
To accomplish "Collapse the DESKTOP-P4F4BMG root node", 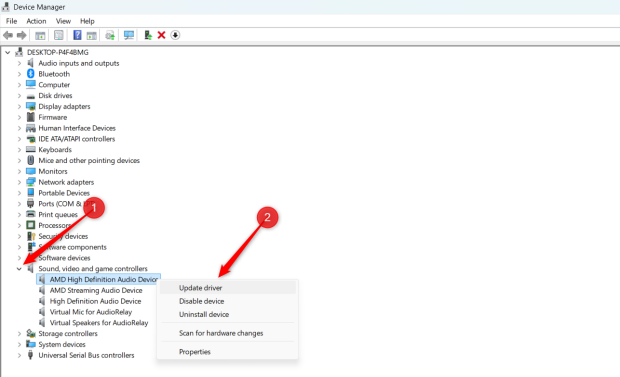I will pos(8,52).
